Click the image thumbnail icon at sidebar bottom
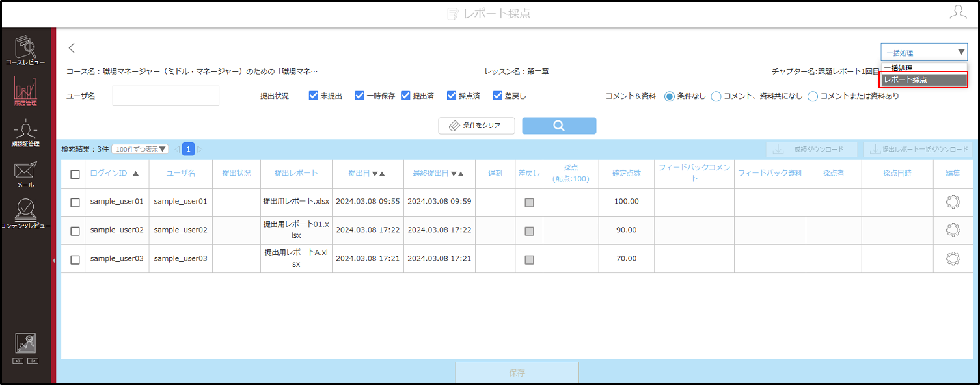This screenshot has height=385, width=980. click(25, 343)
